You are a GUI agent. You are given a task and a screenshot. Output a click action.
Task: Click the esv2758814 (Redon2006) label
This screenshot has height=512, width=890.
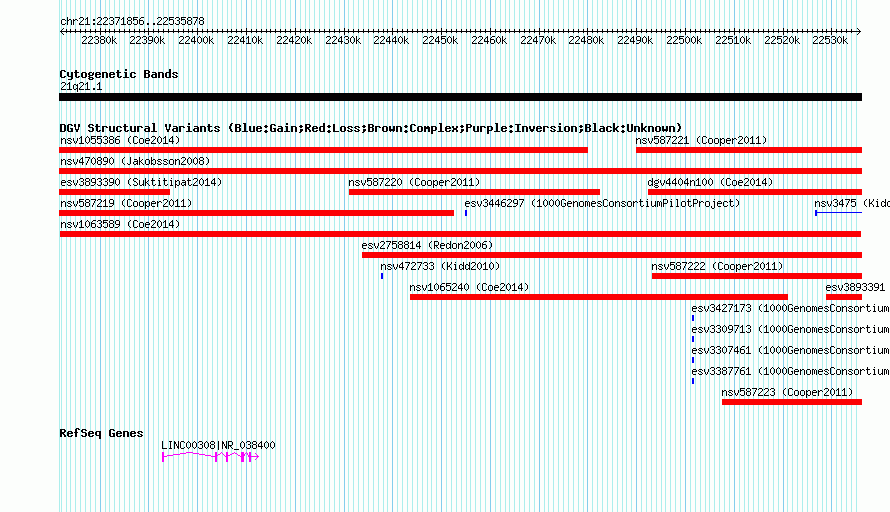pos(427,245)
